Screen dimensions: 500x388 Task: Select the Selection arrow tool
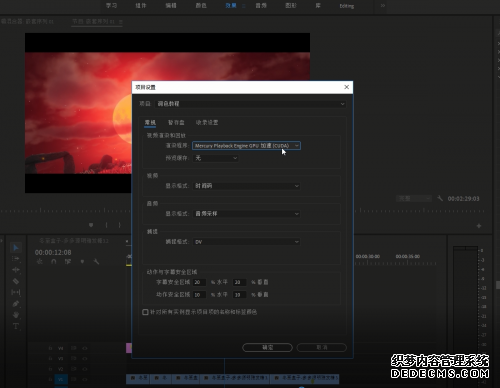(16, 247)
